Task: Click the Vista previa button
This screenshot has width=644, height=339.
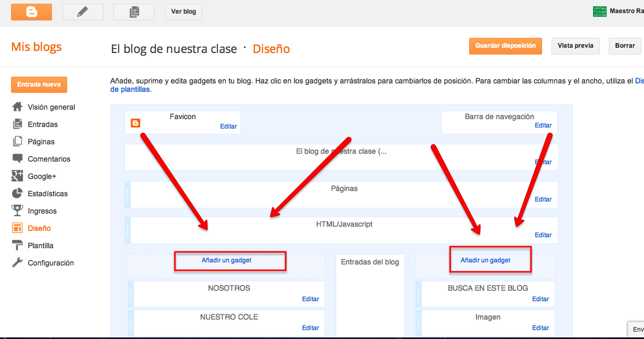Action: 575,46
